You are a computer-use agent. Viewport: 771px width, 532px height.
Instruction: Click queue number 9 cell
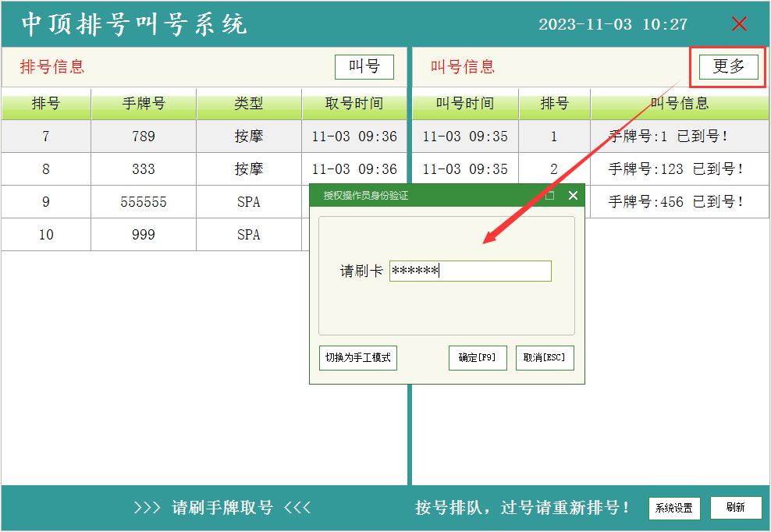point(46,202)
